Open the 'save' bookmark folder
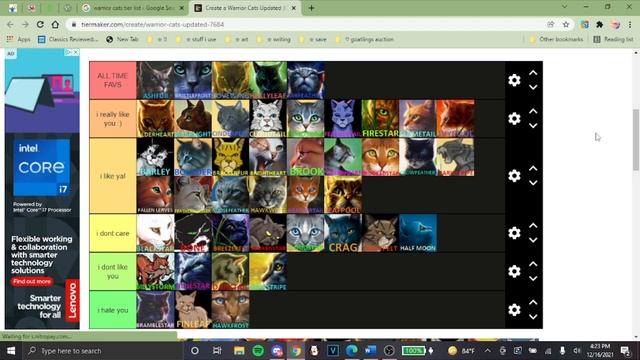Screen dimensions: 640x360 point(313,39)
